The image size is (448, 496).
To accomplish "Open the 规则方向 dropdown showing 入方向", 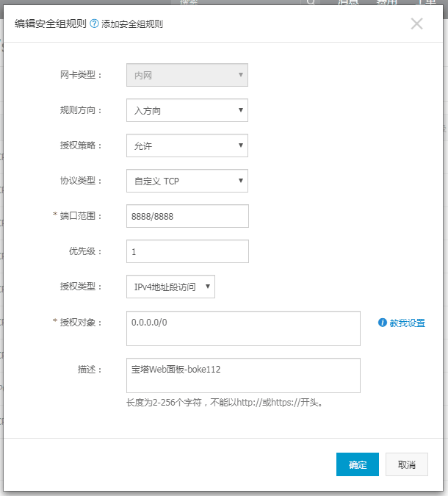I will [187, 110].
